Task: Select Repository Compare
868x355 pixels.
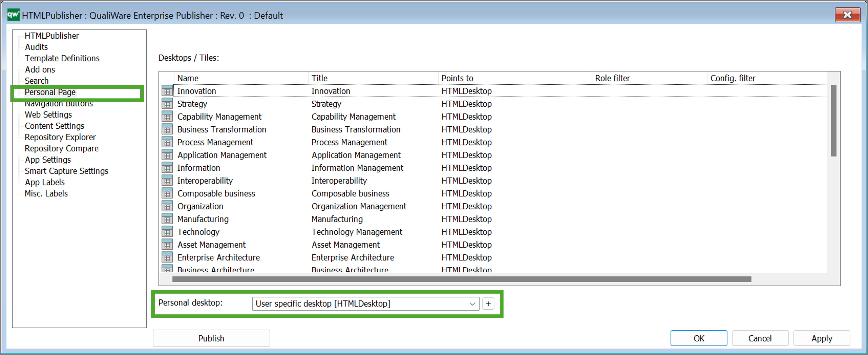Action: [x=62, y=148]
